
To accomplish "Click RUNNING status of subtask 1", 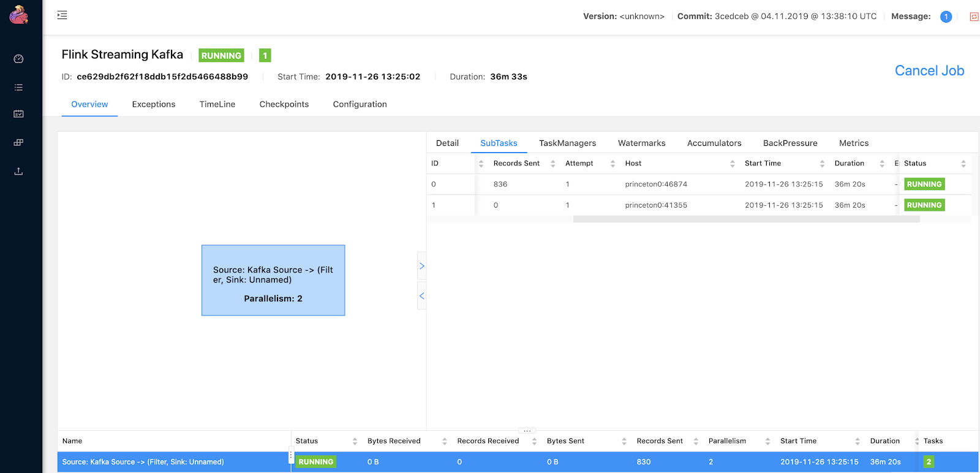I will (924, 205).
